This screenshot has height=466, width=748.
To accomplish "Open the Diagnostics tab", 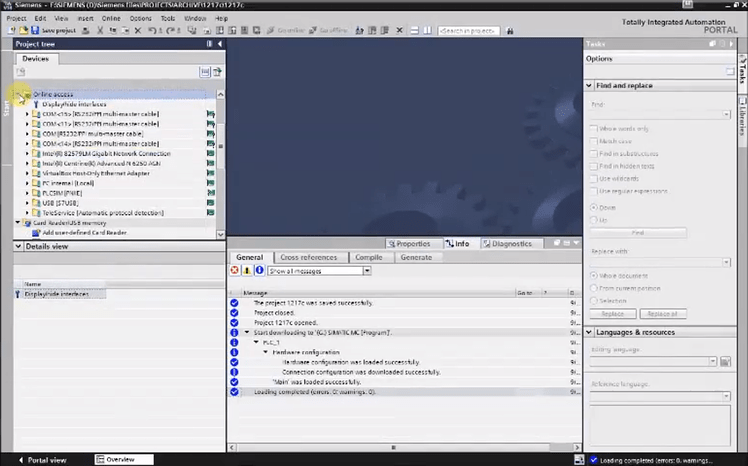I will [x=511, y=243].
